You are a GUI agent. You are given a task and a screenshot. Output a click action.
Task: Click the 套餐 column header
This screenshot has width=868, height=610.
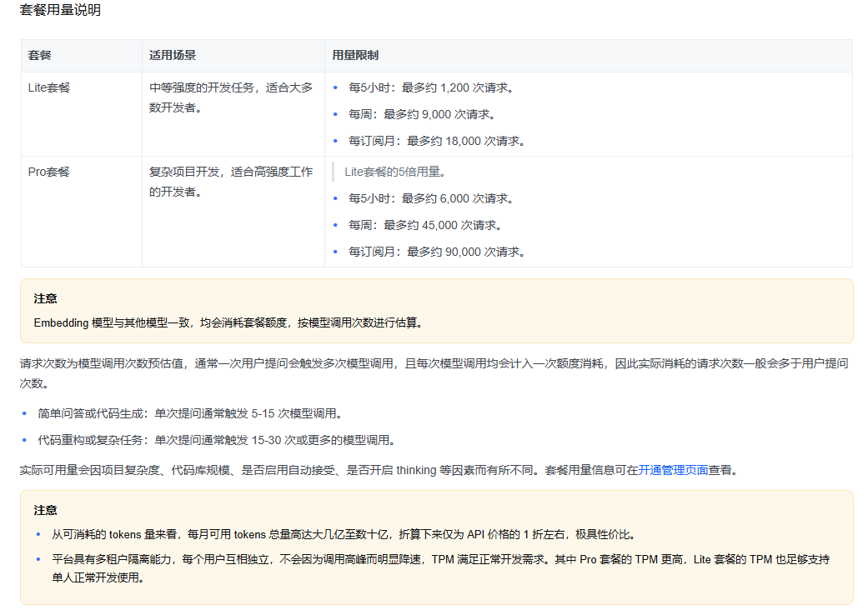click(x=39, y=55)
